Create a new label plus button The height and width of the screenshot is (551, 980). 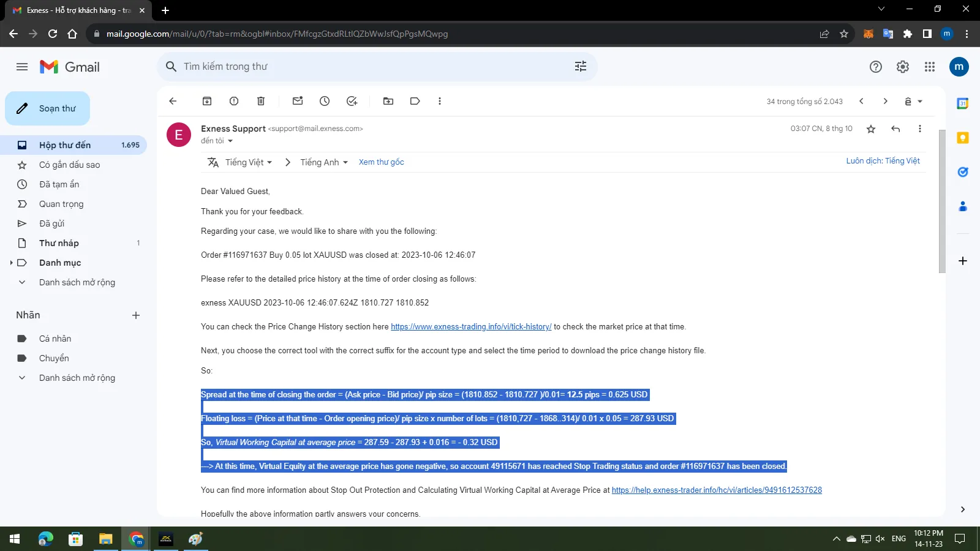pyautogui.click(x=136, y=315)
